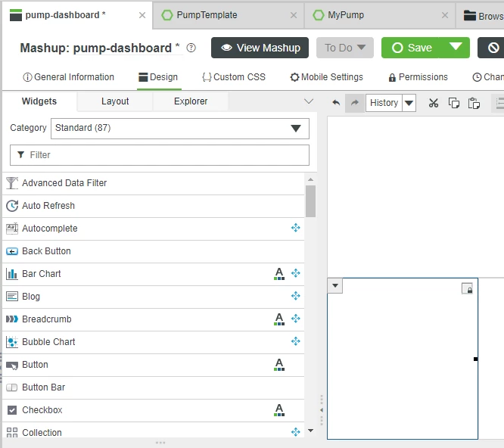Click the copy icon in toolbar
The image size is (504, 448).
pos(453,103)
